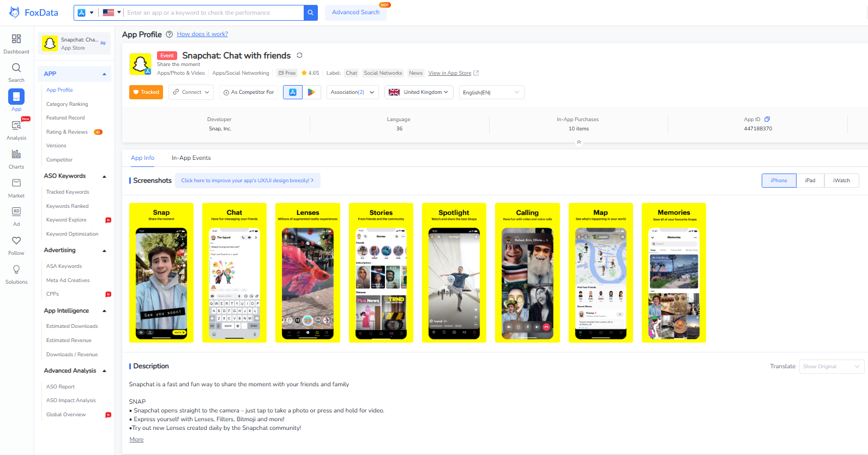Select the iPad screenshots tab
The width and height of the screenshot is (868, 455).
coord(810,181)
